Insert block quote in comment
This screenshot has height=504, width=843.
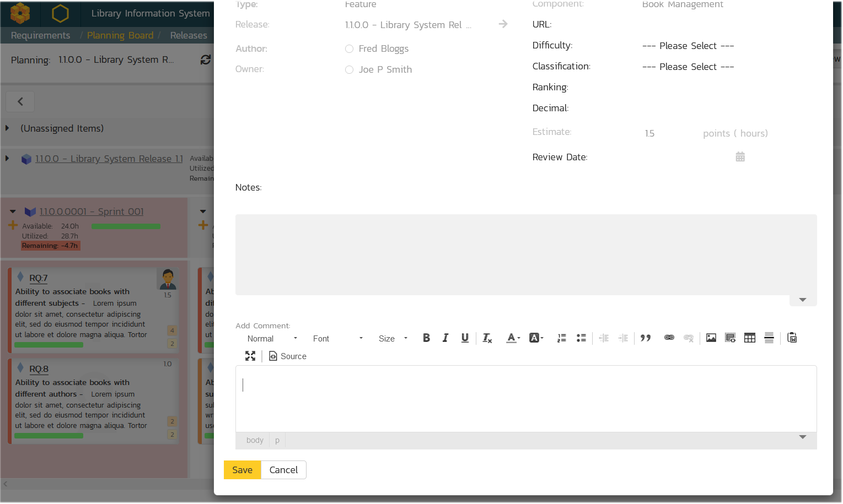click(646, 338)
